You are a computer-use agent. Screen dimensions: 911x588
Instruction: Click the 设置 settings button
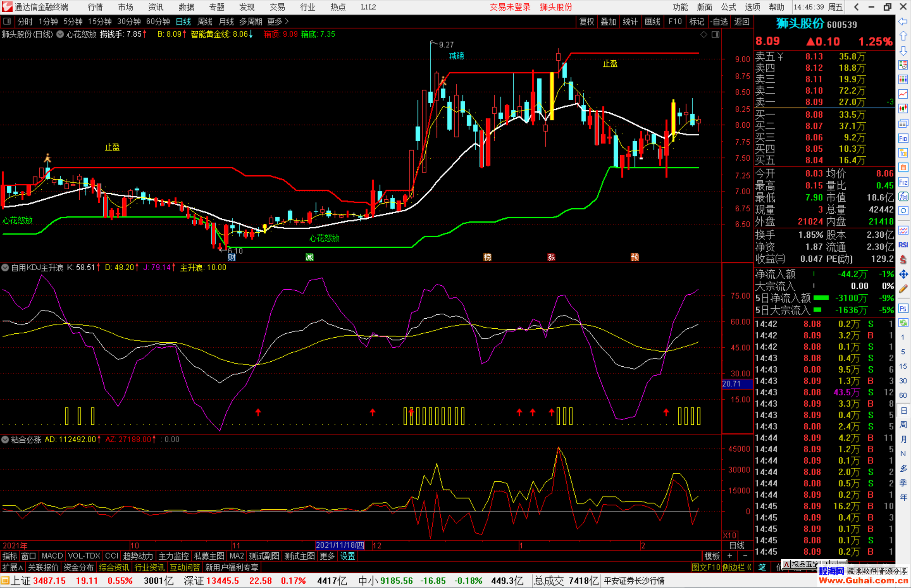coord(348,556)
